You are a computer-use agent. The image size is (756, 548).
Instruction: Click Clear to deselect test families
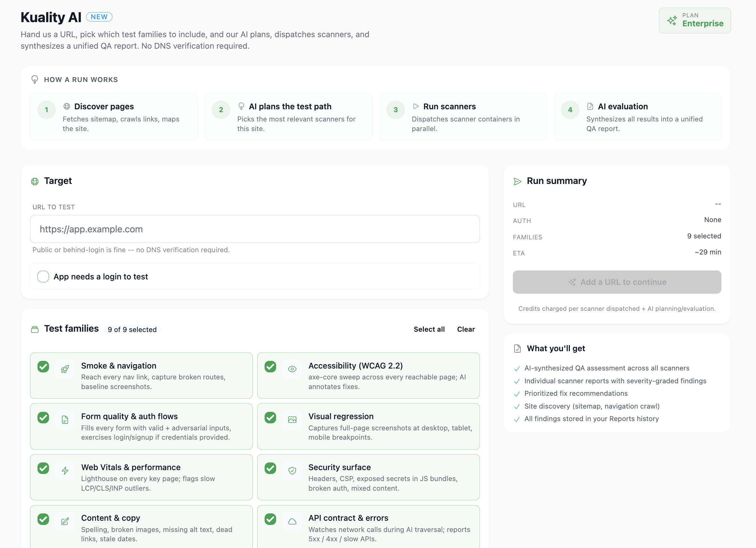point(466,329)
